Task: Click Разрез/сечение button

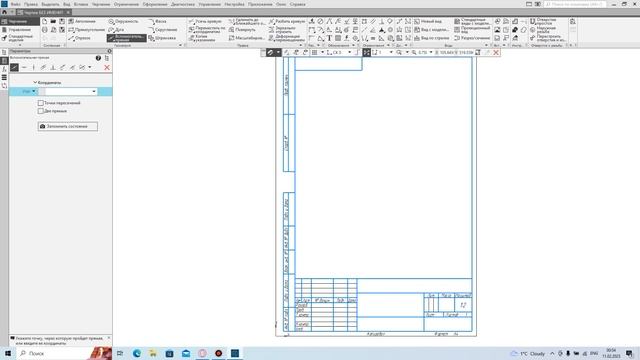Action: 472,38
